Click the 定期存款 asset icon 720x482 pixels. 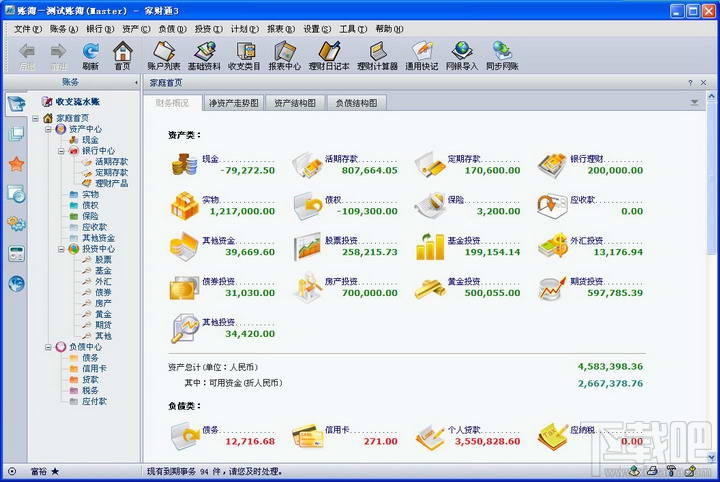tap(430, 164)
